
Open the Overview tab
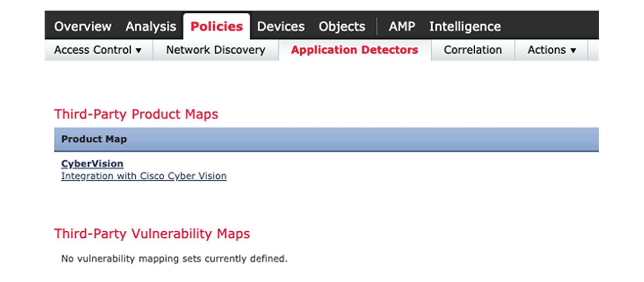(83, 26)
